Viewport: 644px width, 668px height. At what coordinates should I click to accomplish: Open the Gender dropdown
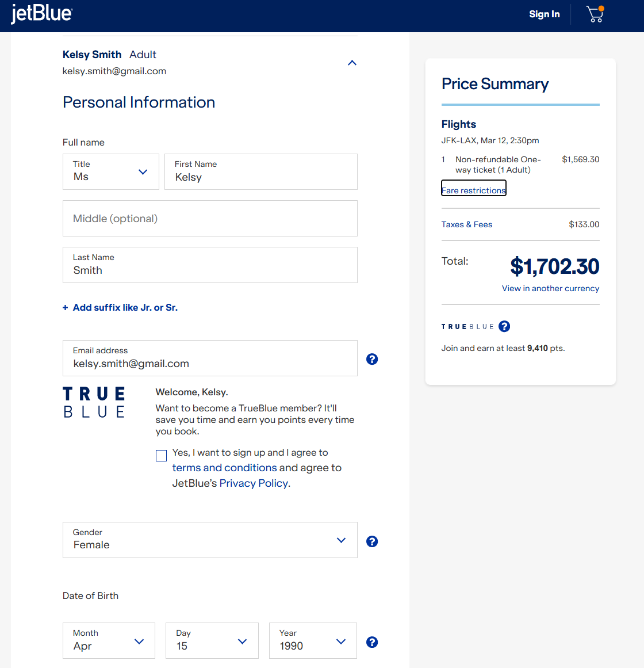point(209,540)
